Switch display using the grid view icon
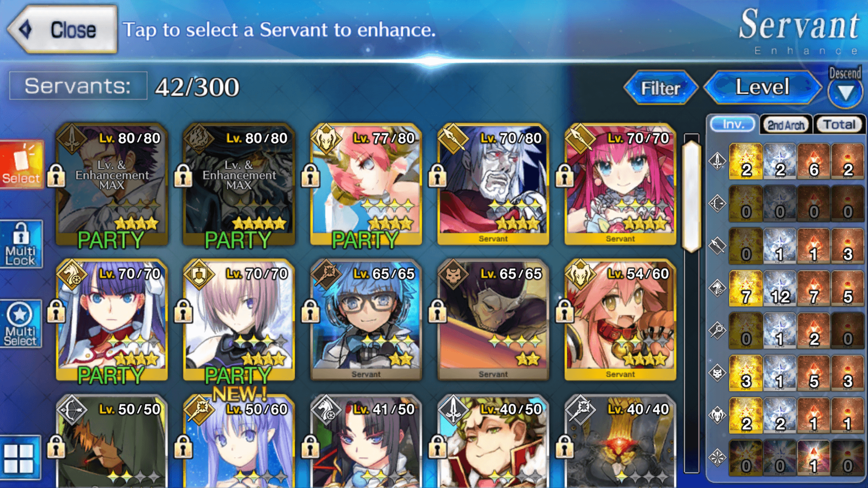 20,458
